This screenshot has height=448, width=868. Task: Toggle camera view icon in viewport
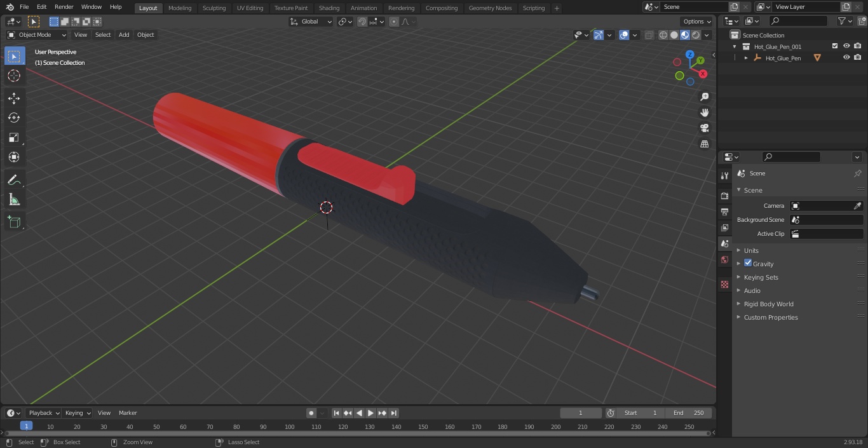[704, 128]
